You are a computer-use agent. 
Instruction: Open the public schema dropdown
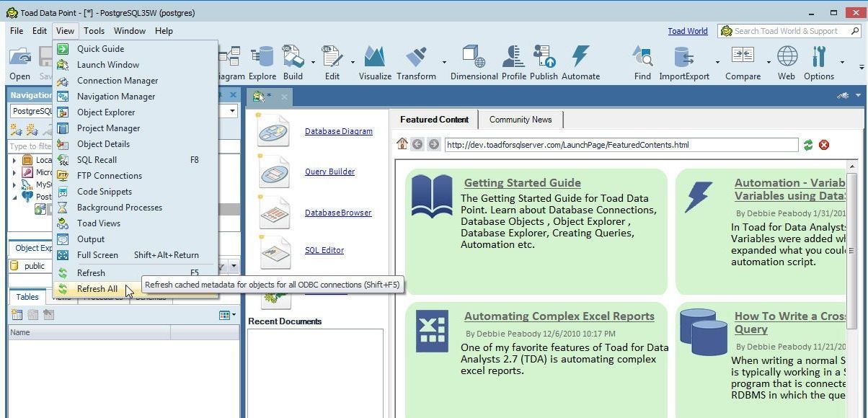(x=234, y=266)
